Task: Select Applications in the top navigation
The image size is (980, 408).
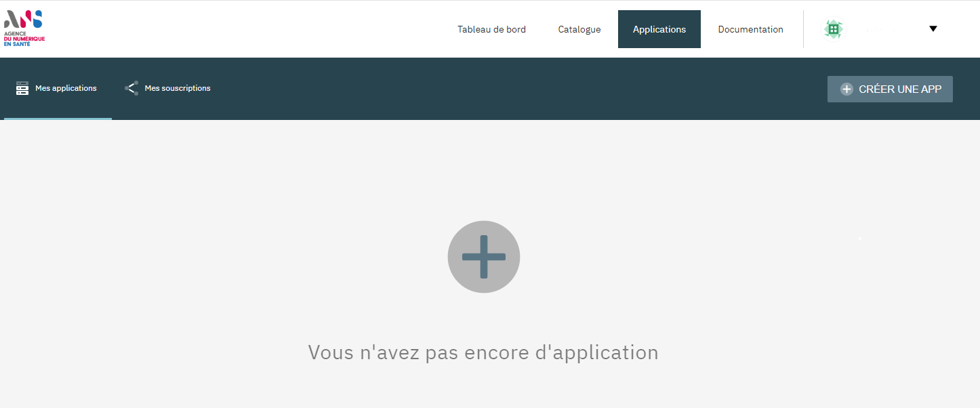Action: pyautogui.click(x=659, y=29)
